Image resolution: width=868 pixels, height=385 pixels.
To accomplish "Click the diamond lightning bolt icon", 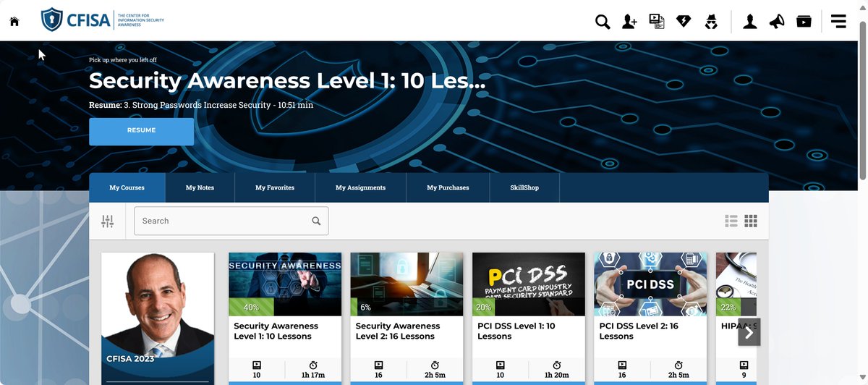I will pos(684,21).
